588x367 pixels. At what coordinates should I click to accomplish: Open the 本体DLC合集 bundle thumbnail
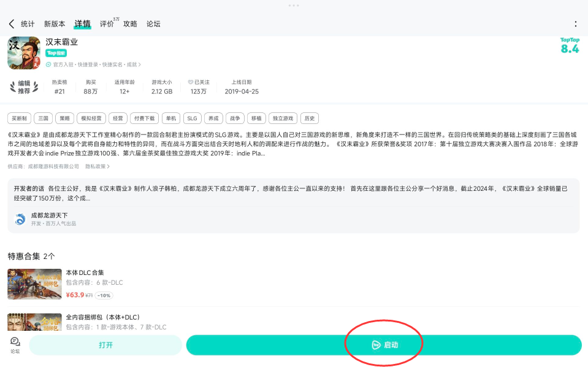coord(34,284)
